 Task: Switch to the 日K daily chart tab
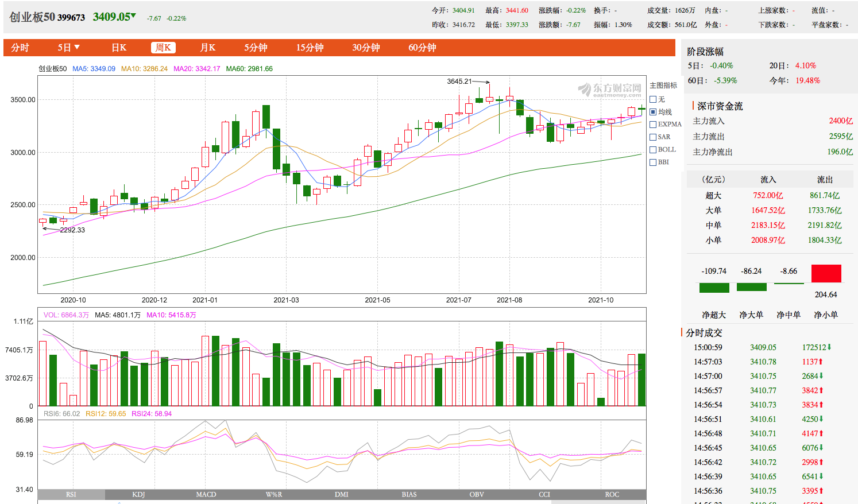coord(119,48)
